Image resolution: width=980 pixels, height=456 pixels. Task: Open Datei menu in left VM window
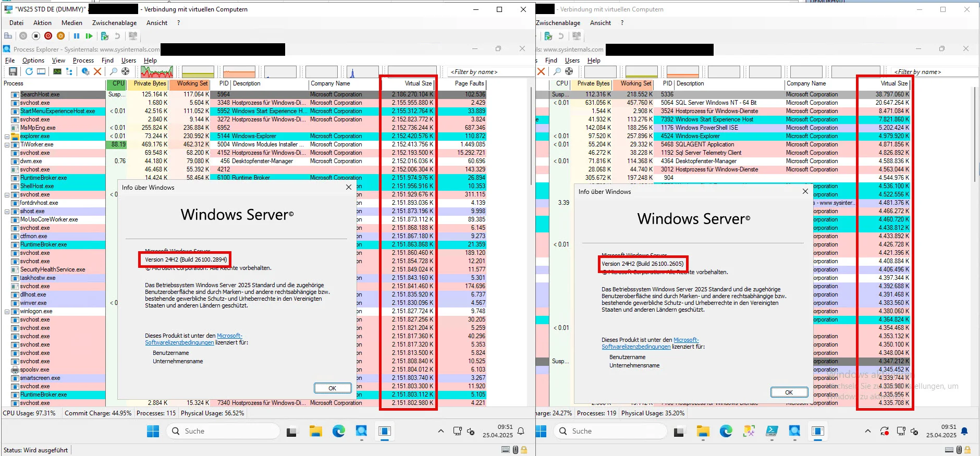(x=16, y=23)
